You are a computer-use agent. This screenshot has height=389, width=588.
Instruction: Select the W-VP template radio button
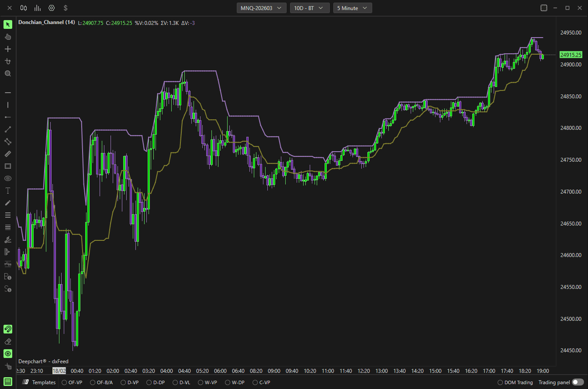(x=208, y=382)
